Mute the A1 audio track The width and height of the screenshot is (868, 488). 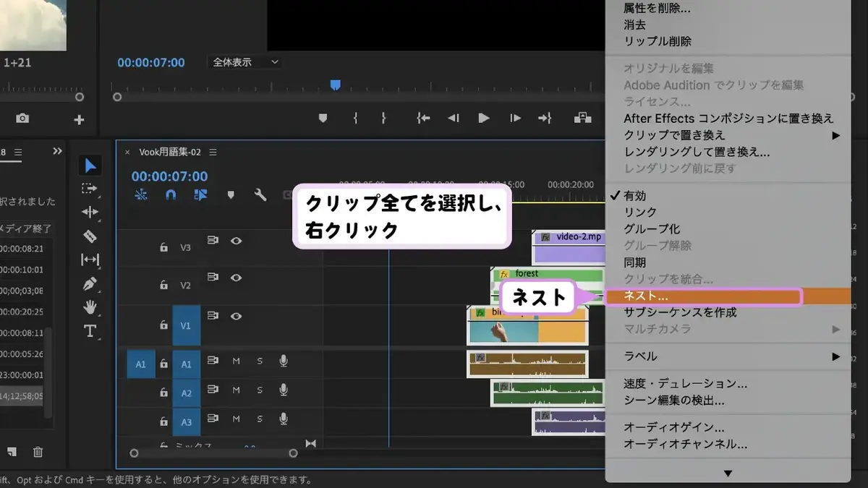pyautogui.click(x=236, y=361)
